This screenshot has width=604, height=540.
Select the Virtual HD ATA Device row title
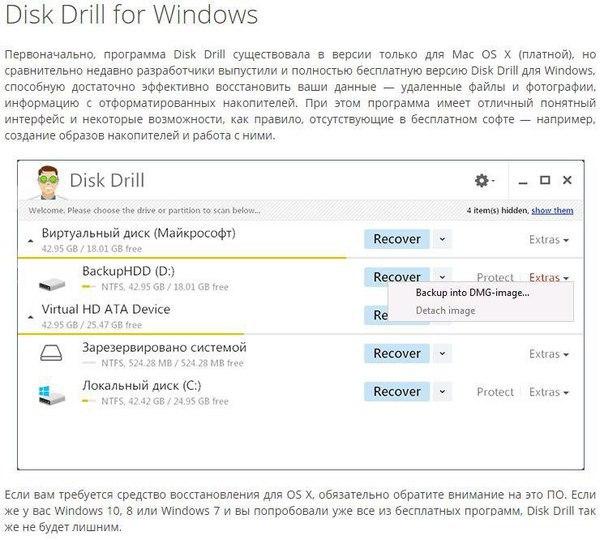[x=106, y=309]
